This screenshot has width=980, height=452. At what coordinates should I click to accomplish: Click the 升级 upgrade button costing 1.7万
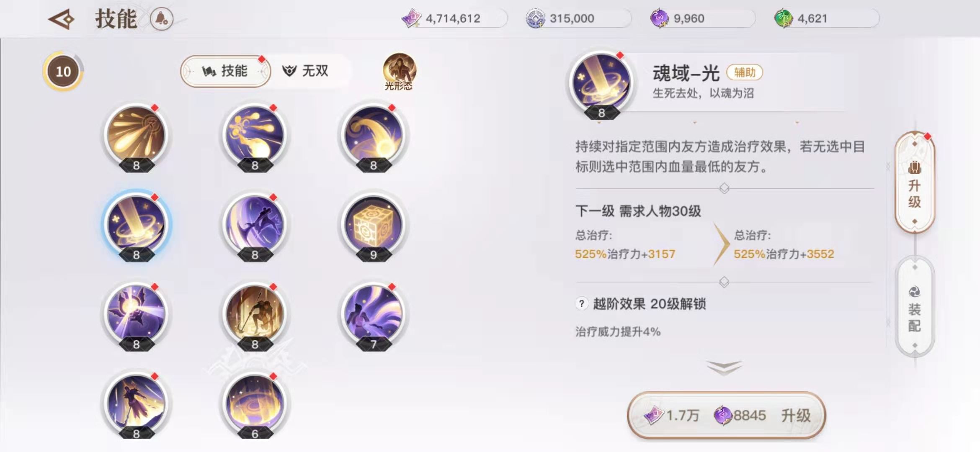(726, 415)
